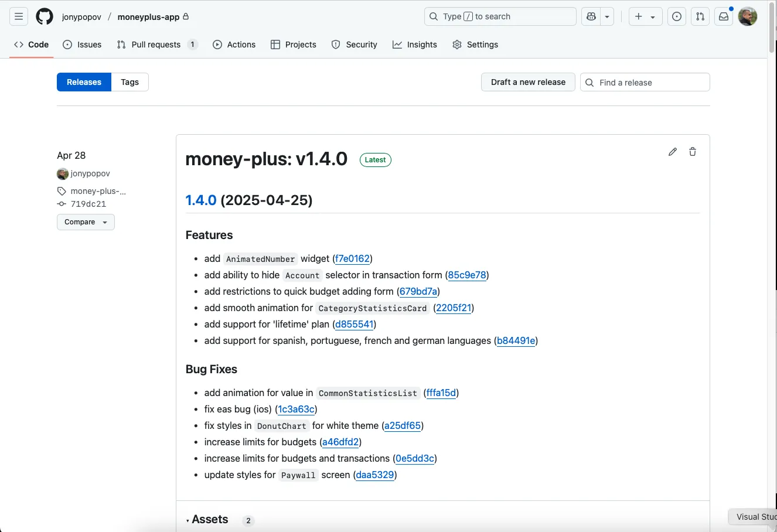The width and height of the screenshot is (777, 532).
Task: Click the CategoryStatisticsCard code label
Action: click(373, 308)
